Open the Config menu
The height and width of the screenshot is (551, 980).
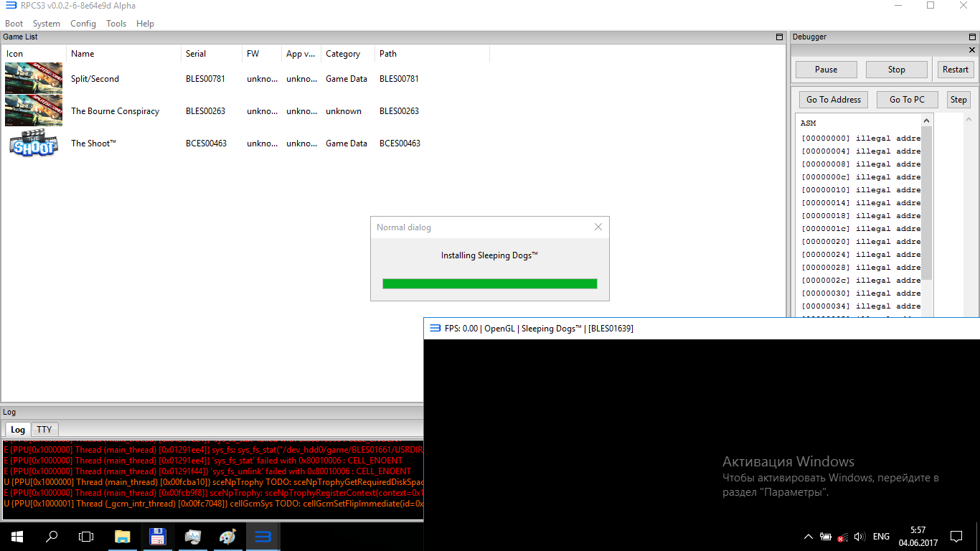tap(83, 24)
